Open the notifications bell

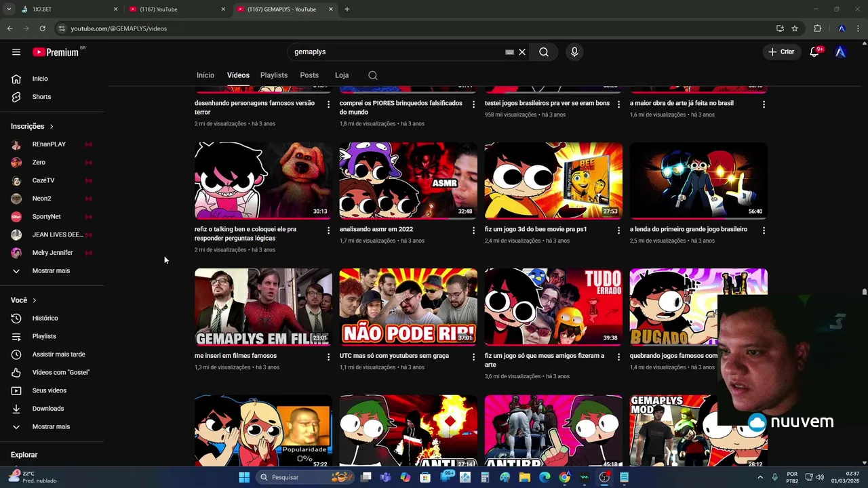click(815, 52)
